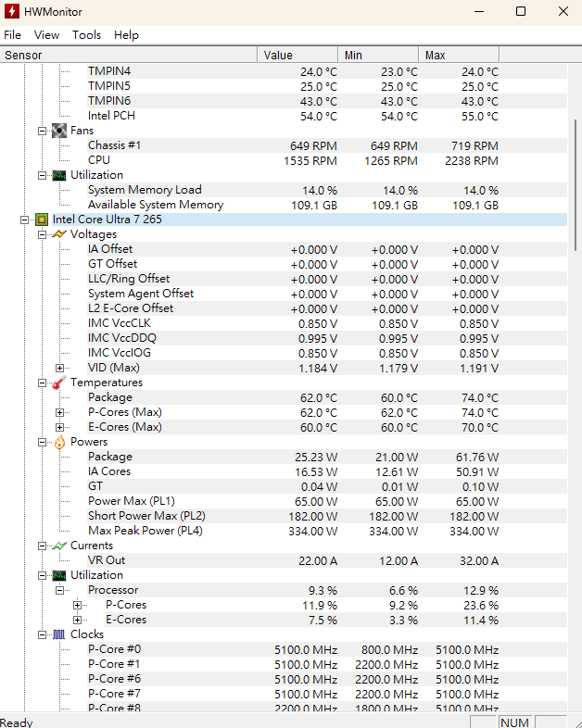Click the motherboard Utilization graph icon

point(59,175)
